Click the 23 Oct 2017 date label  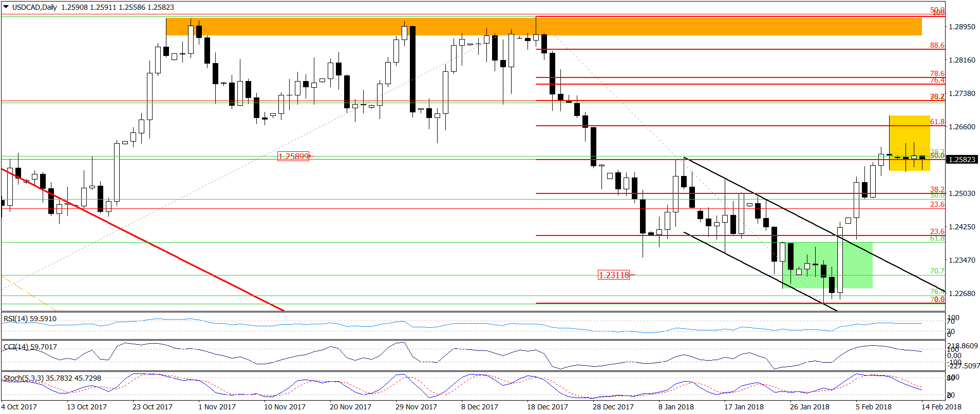[x=153, y=407]
